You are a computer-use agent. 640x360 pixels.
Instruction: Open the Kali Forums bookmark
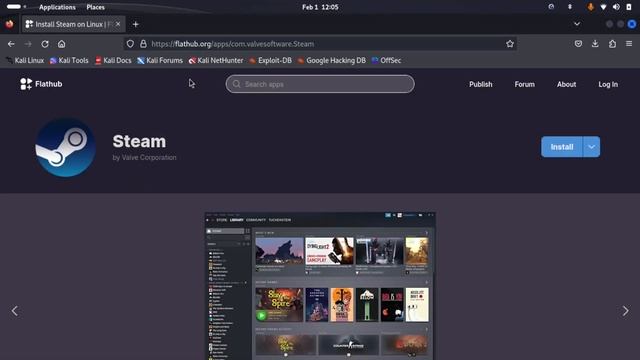[160, 60]
